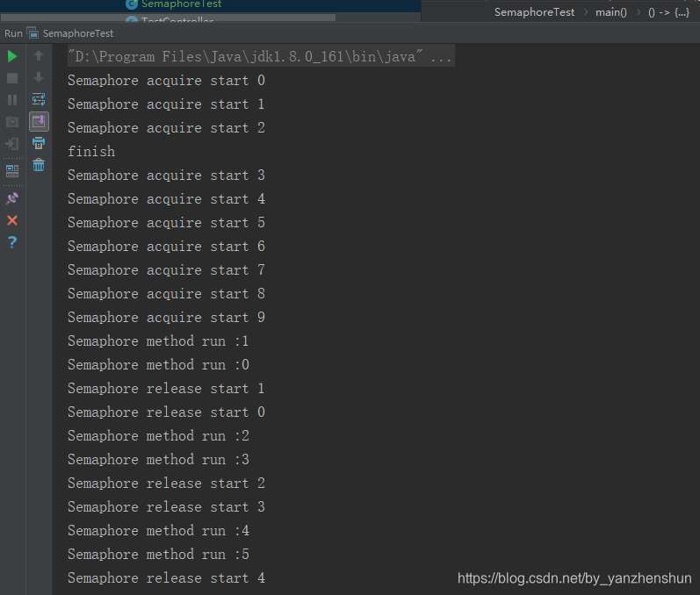Toggle soft-wrap in console output
700x595 pixels.
39,99
